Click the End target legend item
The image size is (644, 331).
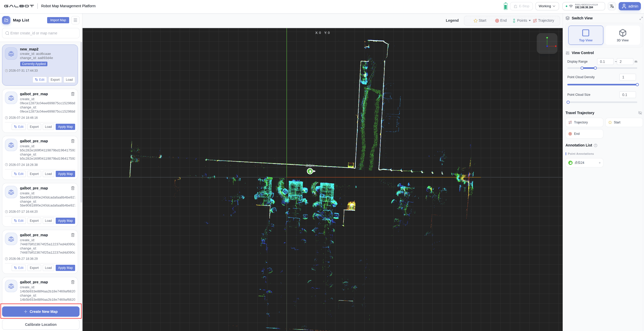pos(501,21)
